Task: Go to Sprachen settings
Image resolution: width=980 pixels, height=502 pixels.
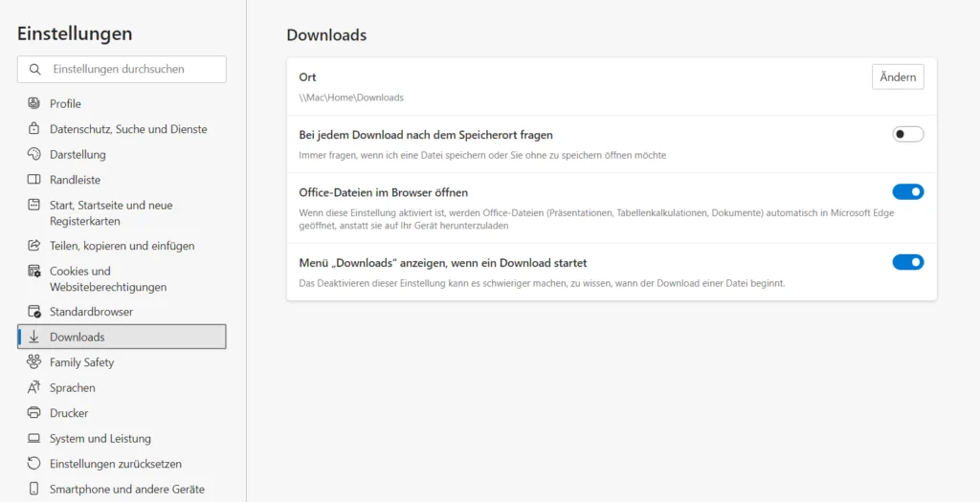Action: 122,388
